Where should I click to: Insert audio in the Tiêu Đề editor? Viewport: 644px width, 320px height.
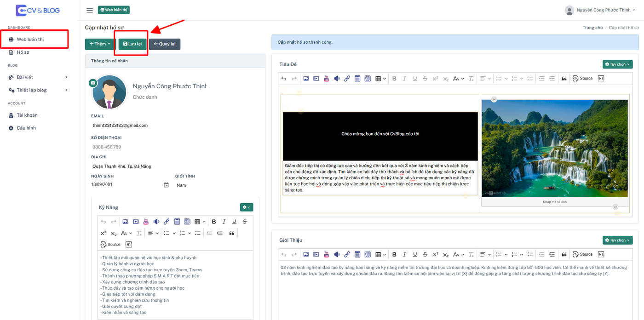click(x=337, y=79)
